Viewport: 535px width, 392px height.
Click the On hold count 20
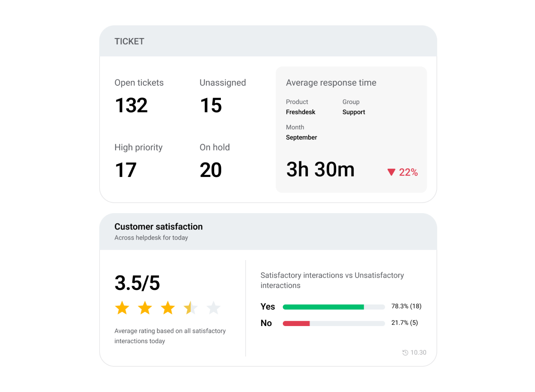[x=210, y=170]
